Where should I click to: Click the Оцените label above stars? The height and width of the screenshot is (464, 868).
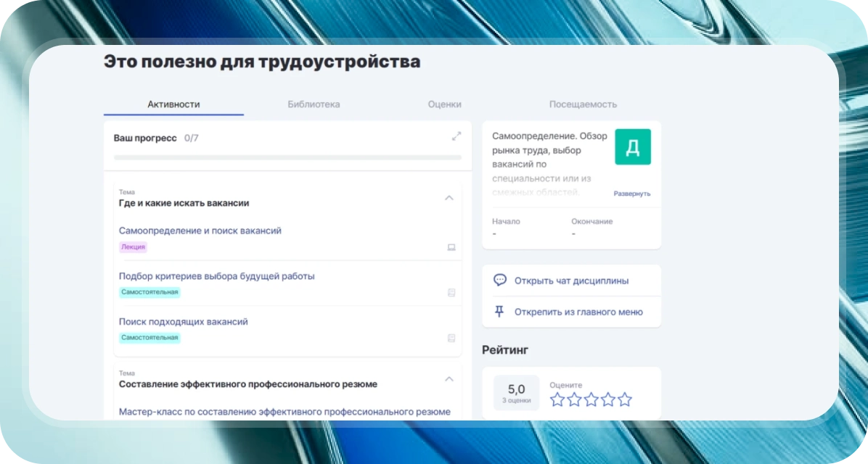[x=566, y=385]
